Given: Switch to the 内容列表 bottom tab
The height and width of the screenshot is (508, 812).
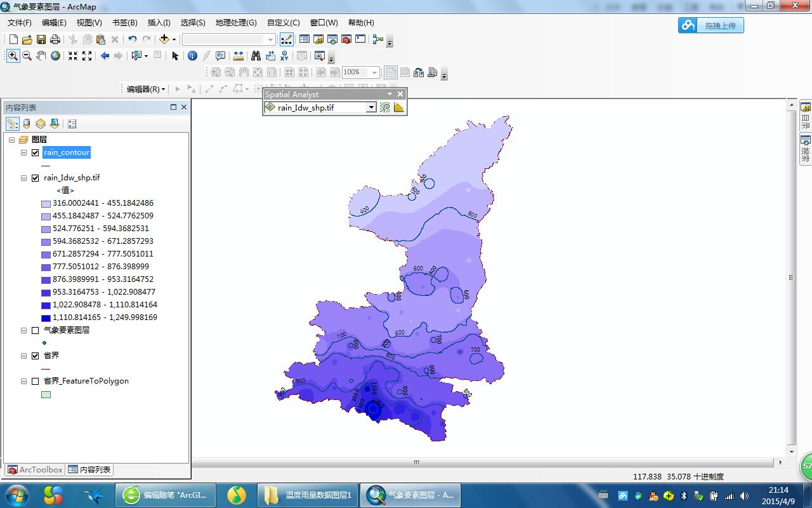Looking at the screenshot, I should [x=89, y=470].
